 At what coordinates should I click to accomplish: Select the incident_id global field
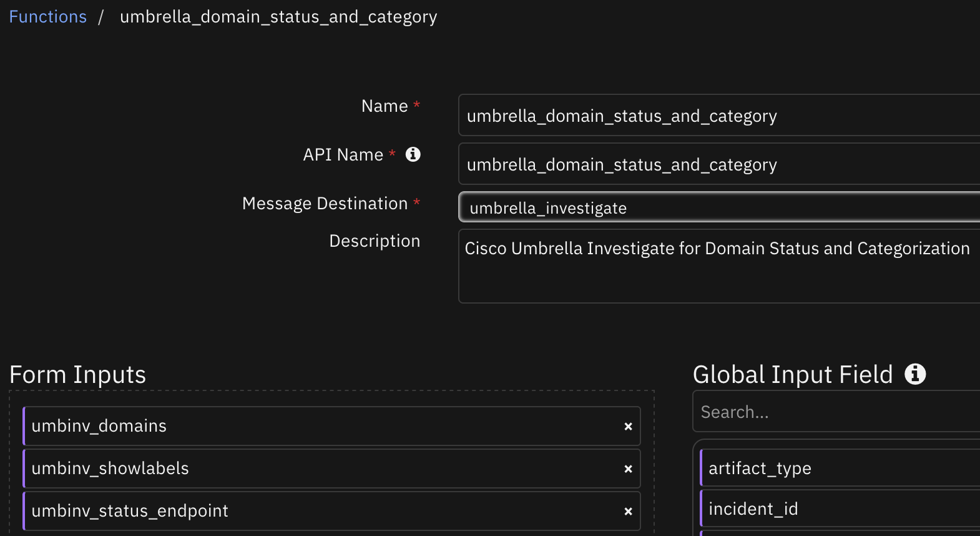coord(840,509)
